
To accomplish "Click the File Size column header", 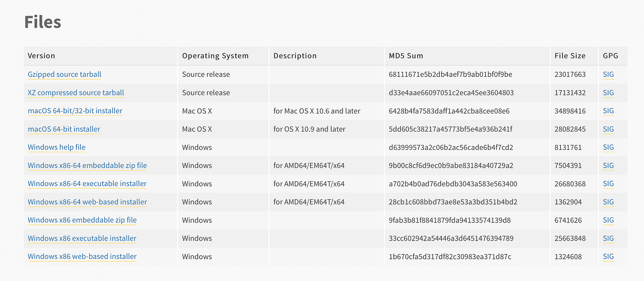I will (x=570, y=56).
